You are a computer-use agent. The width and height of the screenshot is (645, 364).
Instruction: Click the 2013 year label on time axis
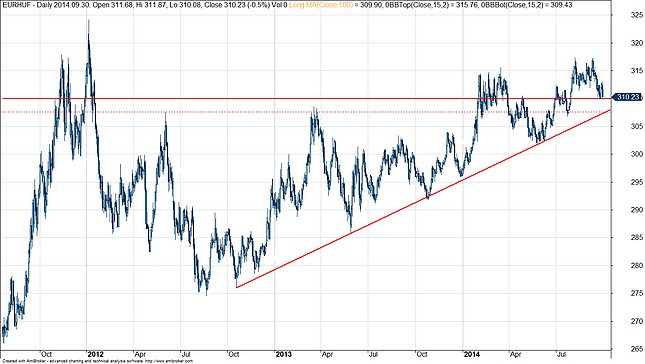[x=283, y=354]
